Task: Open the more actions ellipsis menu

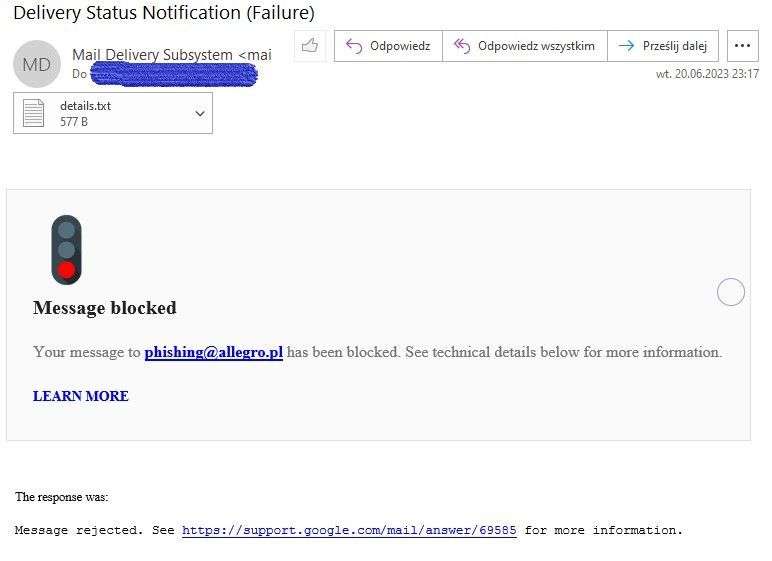Action: (x=742, y=46)
